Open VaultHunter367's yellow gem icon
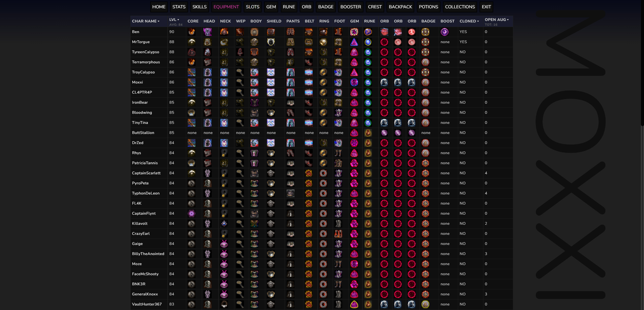 coord(354,304)
